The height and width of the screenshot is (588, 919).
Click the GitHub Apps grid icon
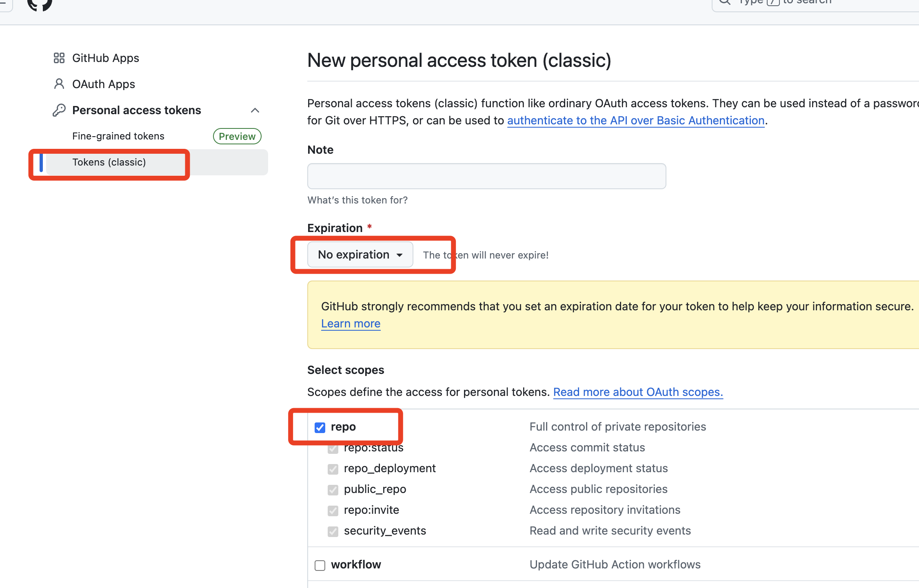pyautogui.click(x=59, y=58)
